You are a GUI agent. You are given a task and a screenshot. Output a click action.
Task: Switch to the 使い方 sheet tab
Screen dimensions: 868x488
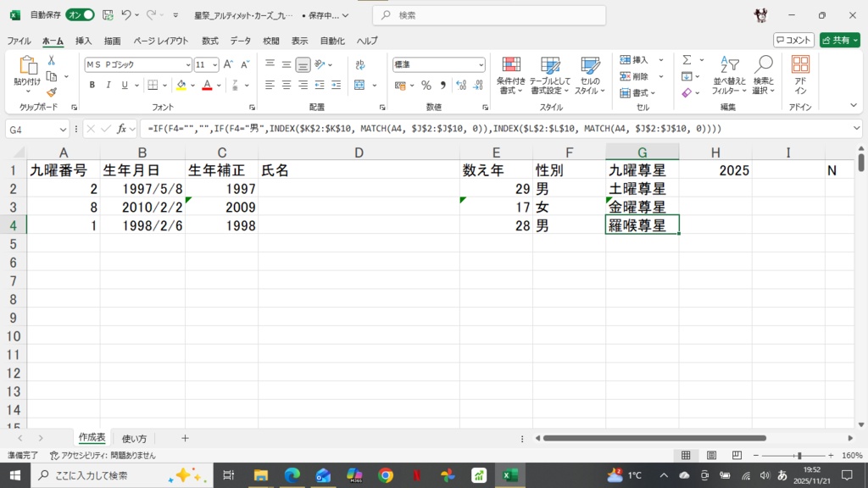click(134, 437)
